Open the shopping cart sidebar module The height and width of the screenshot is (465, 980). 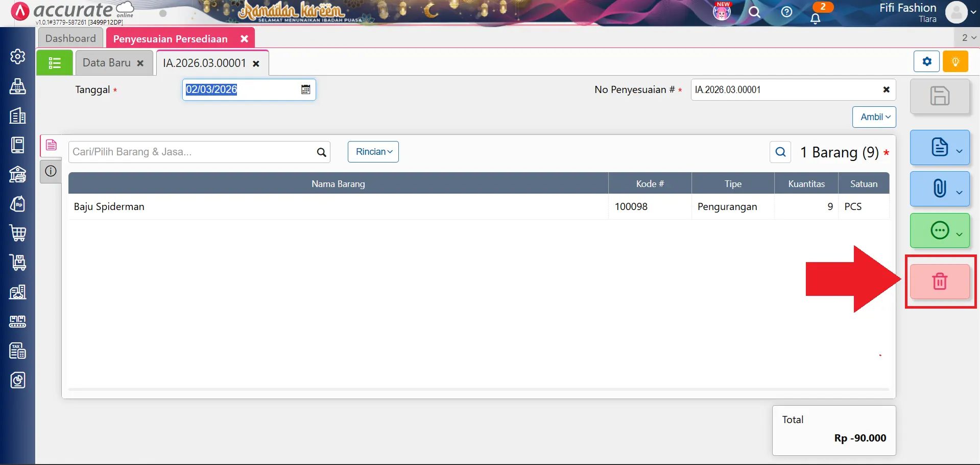(18, 234)
